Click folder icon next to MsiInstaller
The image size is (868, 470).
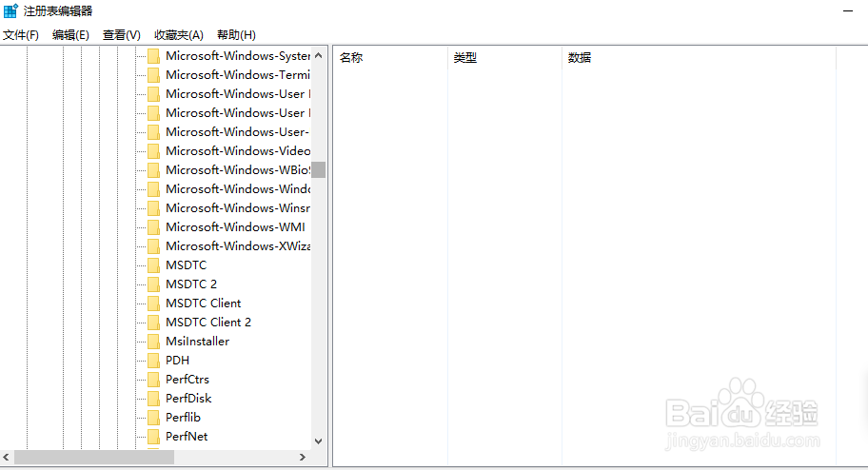point(153,341)
